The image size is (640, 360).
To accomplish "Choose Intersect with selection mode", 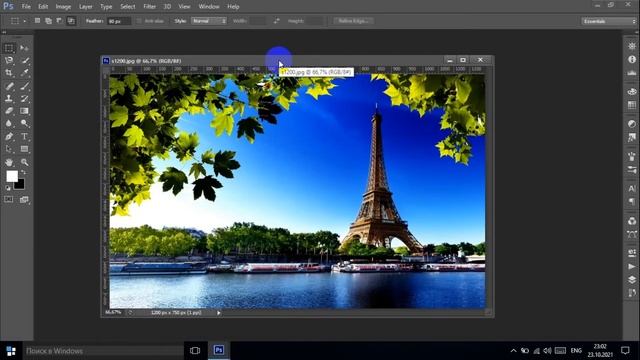I will pyautogui.click(x=71, y=21).
